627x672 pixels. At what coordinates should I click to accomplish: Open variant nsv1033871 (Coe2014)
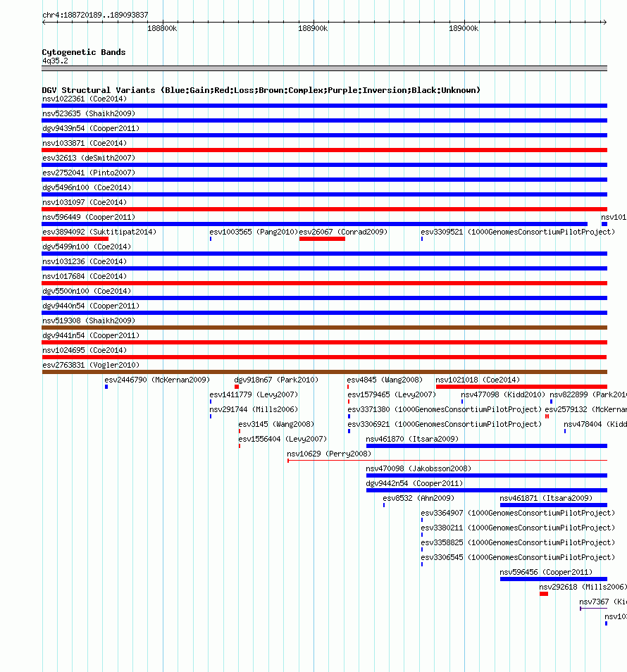pyautogui.click(x=85, y=143)
